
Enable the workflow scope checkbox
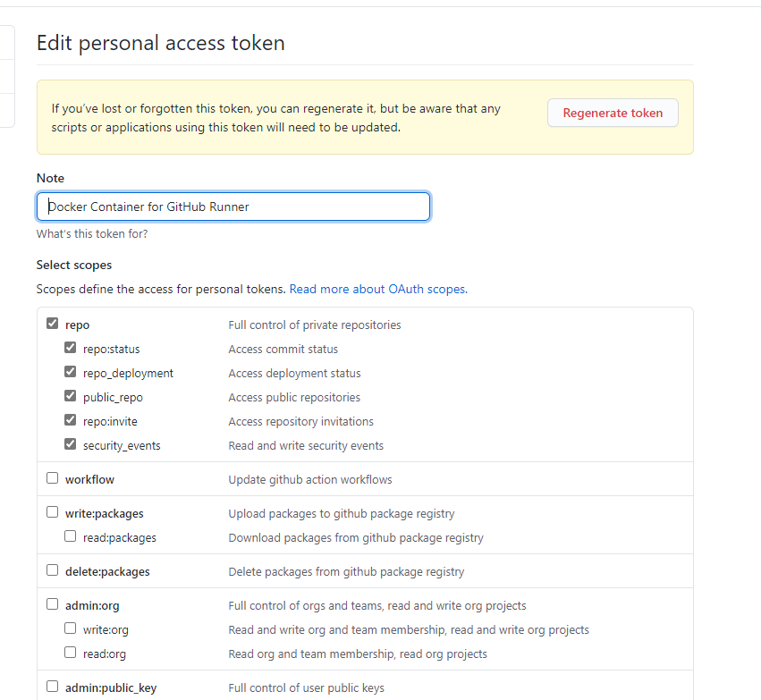click(53, 479)
